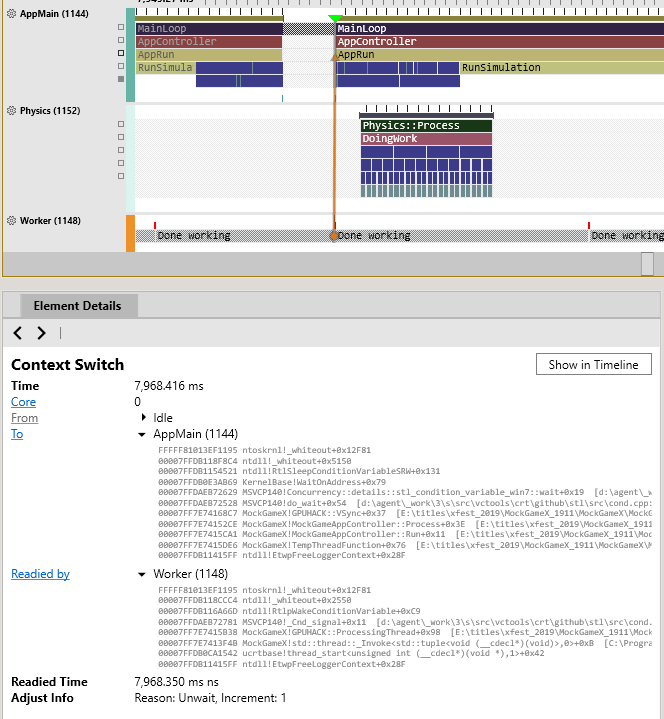Click the orange Worker thread color bar
Viewport: 664px width, 719px height.
(130, 233)
